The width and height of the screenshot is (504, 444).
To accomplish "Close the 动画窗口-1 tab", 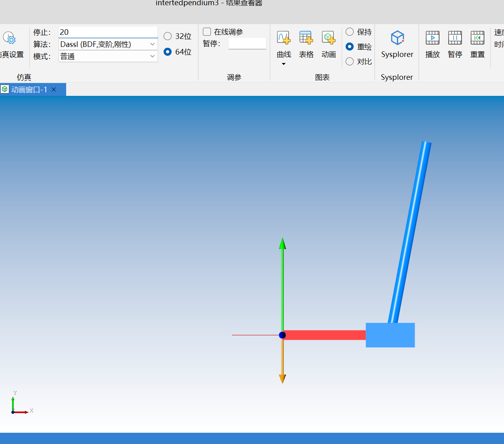I will tap(54, 89).
